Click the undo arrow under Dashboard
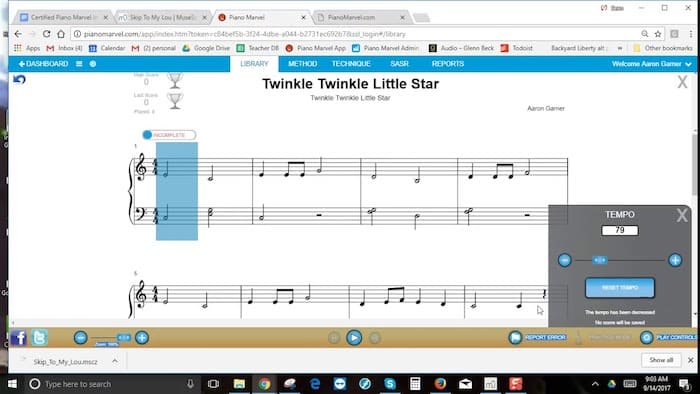Image resolution: width=700 pixels, height=394 pixels. pyautogui.click(x=19, y=79)
